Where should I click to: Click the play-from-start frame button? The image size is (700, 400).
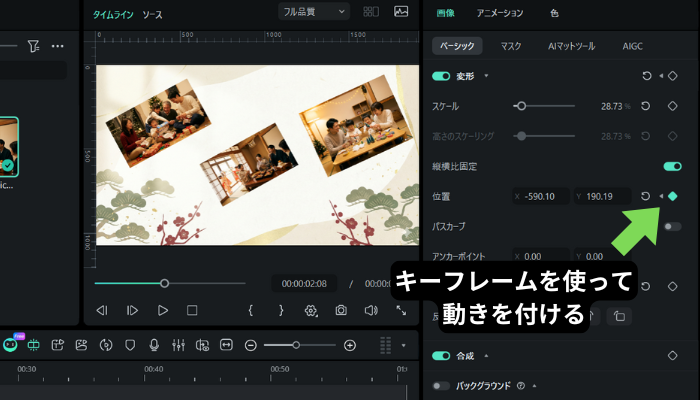click(x=133, y=310)
